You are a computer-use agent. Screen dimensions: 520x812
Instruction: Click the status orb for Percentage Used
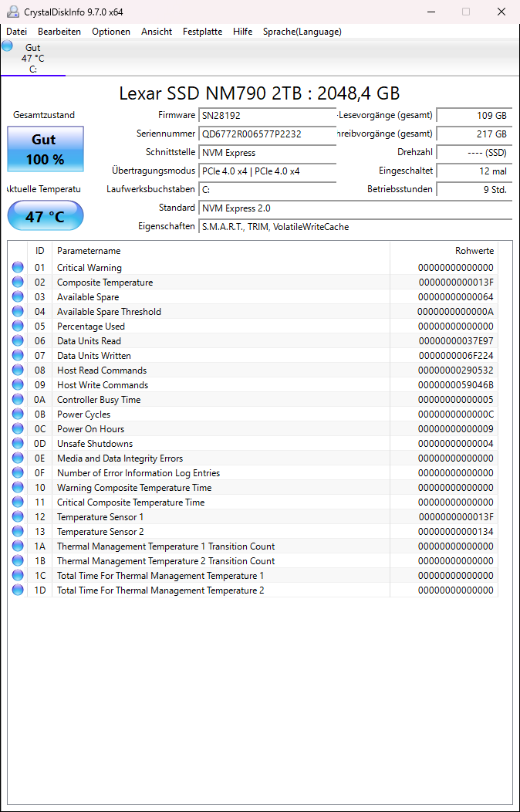click(x=18, y=326)
